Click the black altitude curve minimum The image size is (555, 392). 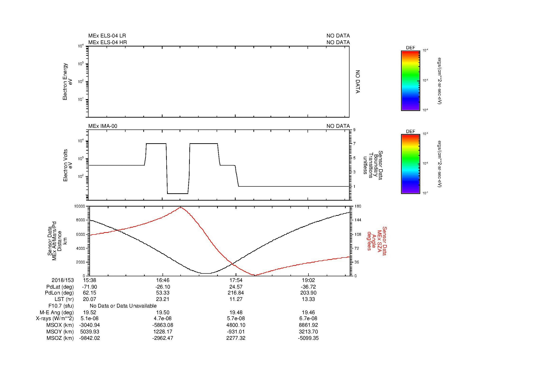pyautogui.click(x=206, y=273)
